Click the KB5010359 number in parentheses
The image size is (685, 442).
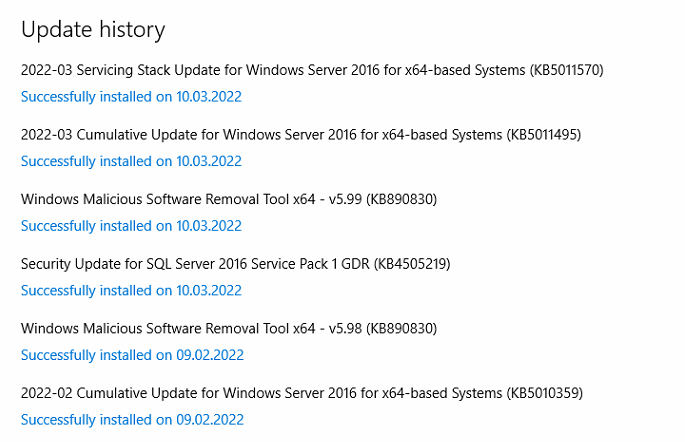(545, 394)
